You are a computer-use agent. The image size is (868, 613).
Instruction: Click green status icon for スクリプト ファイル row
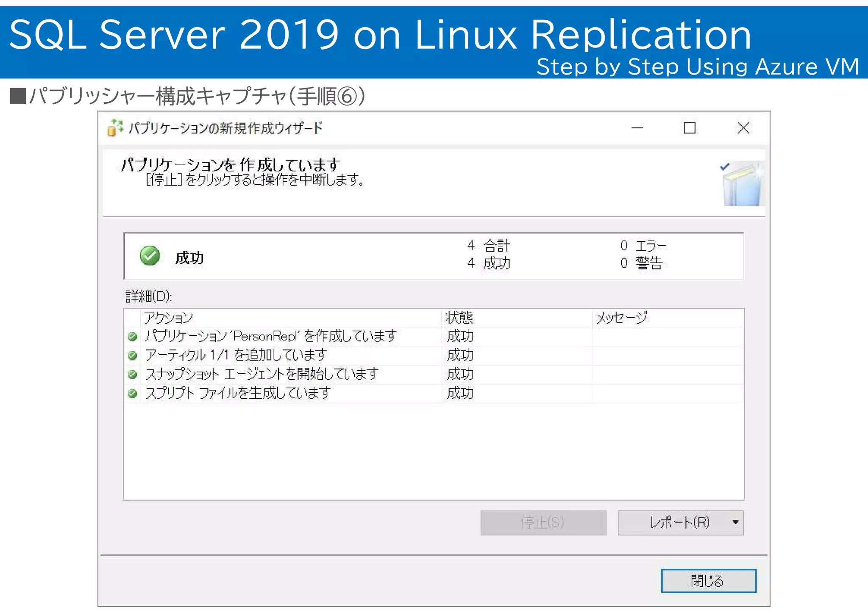click(132, 394)
